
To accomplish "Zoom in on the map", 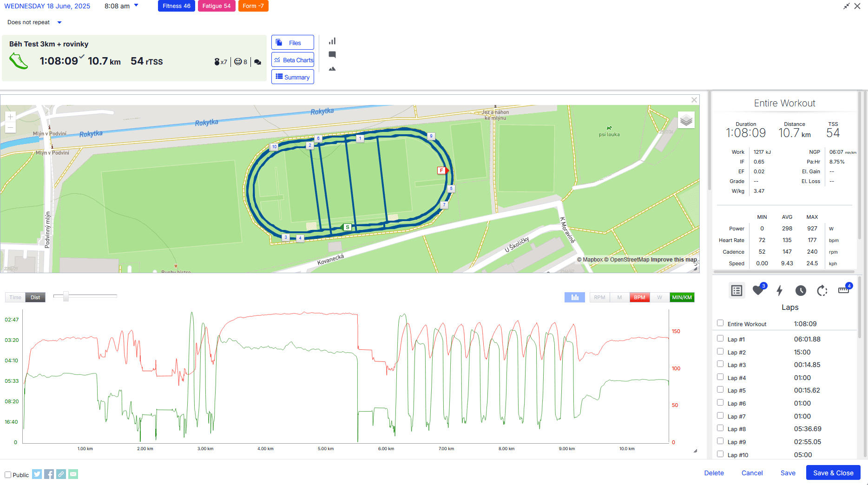I will pyautogui.click(x=10, y=117).
